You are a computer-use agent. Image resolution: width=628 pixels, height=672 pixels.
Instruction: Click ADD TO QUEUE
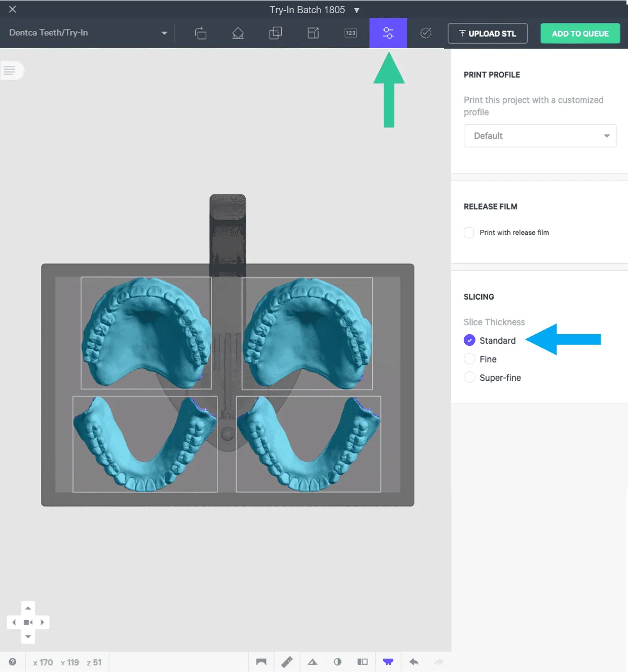tap(580, 33)
